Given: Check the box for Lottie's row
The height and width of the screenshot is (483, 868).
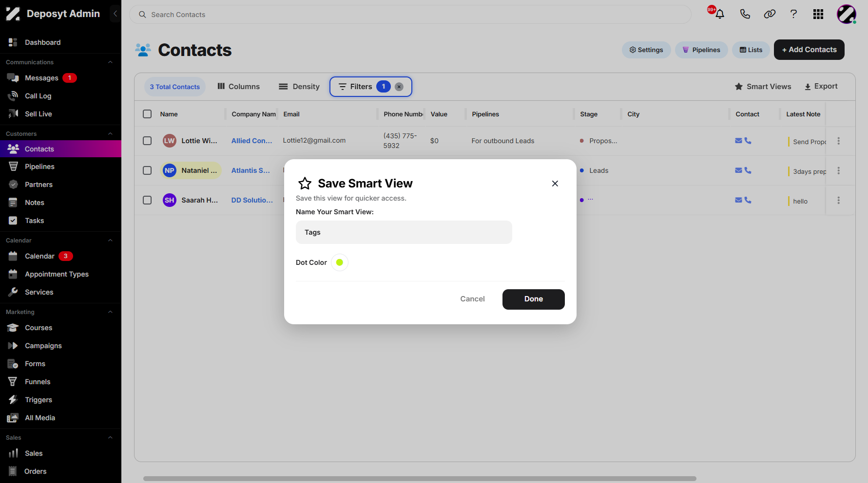Looking at the screenshot, I should pyautogui.click(x=147, y=141).
